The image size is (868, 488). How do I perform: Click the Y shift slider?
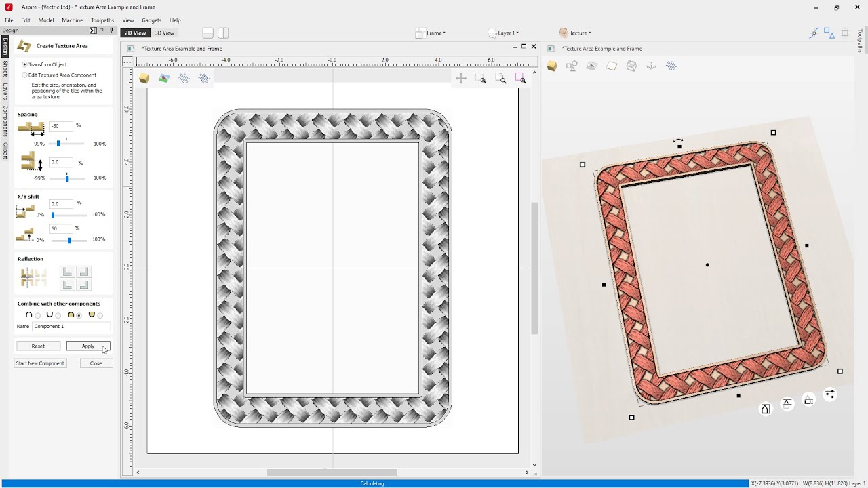click(x=69, y=240)
